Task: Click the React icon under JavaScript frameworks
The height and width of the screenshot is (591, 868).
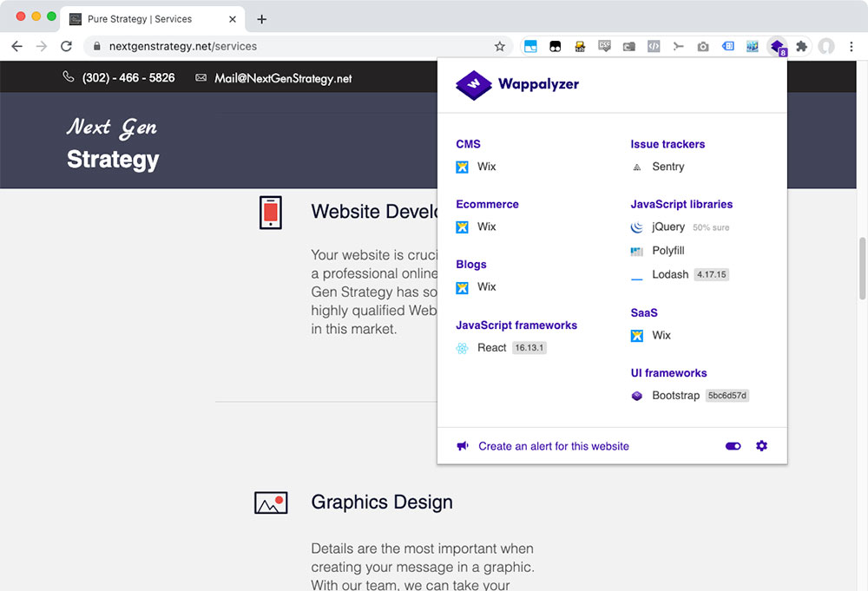Action: [463, 348]
